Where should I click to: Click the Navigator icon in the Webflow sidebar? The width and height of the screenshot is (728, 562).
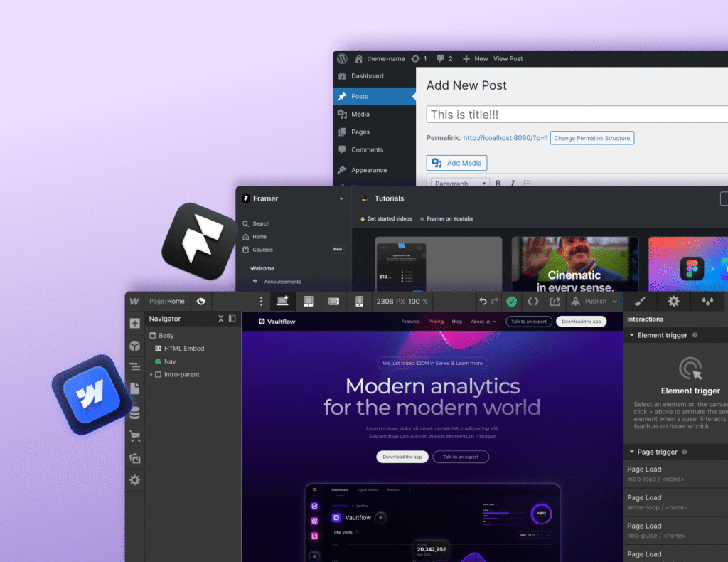point(134,367)
